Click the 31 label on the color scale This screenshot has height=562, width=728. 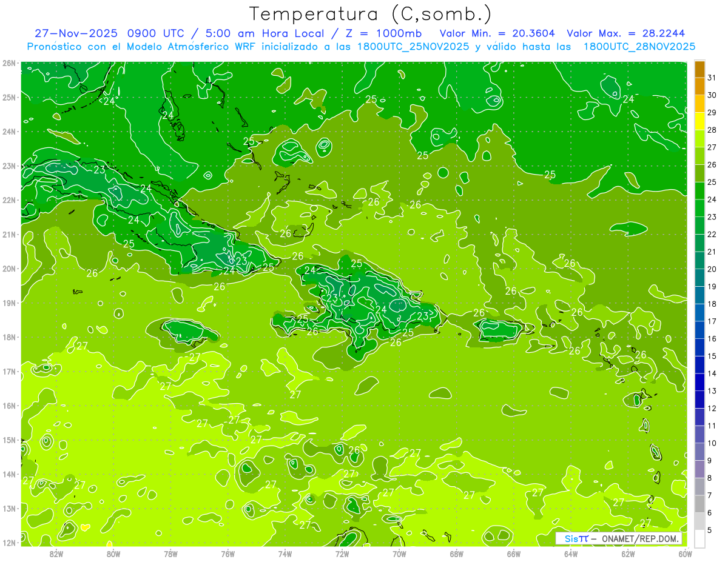point(712,78)
